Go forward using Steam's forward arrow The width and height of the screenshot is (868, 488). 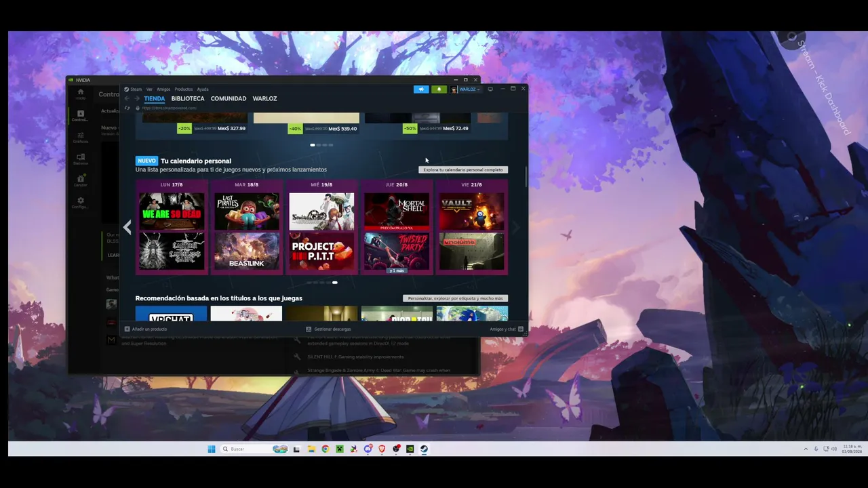136,99
